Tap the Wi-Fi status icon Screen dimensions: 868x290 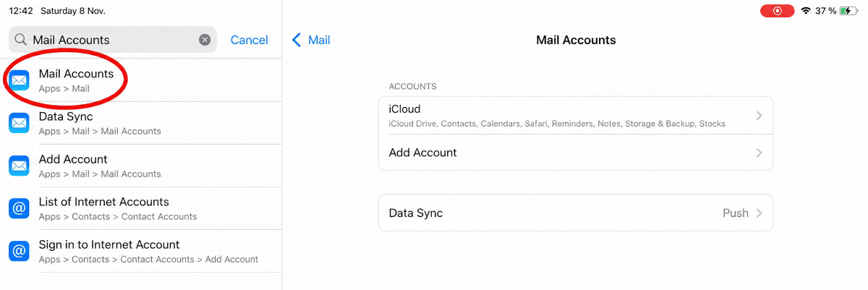pos(806,11)
